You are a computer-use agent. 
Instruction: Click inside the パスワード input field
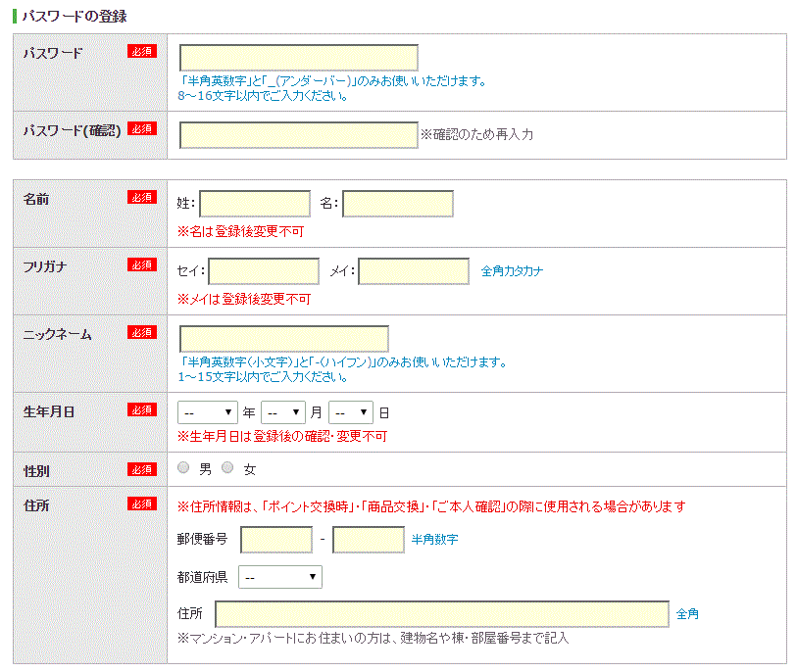click(x=296, y=57)
